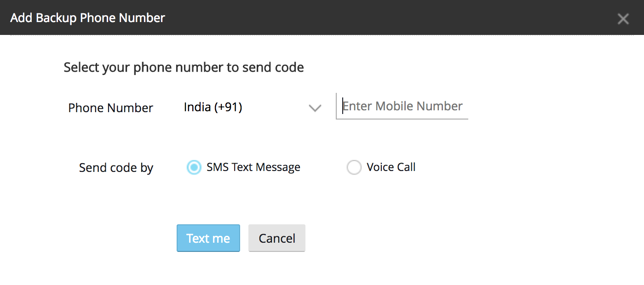Click the "Phone Number" field label

pos(110,108)
